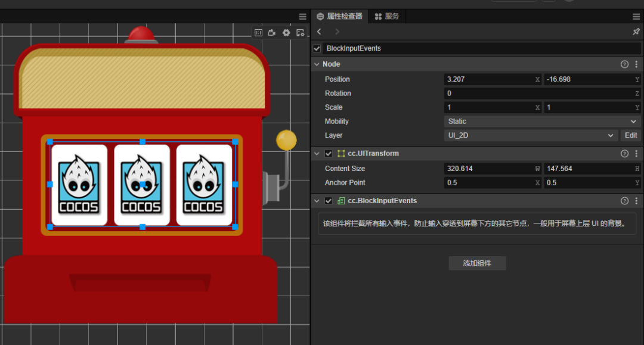Open help for cc.UITransform component

tap(625, 153)
